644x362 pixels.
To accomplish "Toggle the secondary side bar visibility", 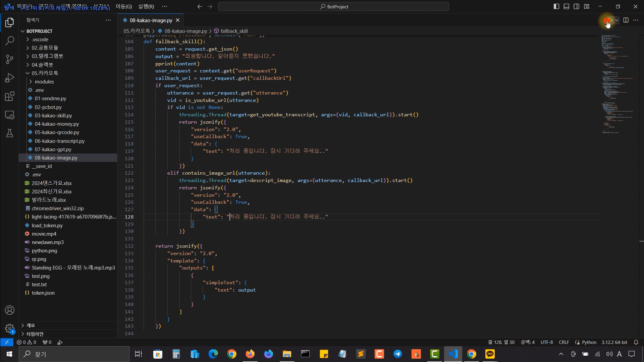I will tap(576, 6).
